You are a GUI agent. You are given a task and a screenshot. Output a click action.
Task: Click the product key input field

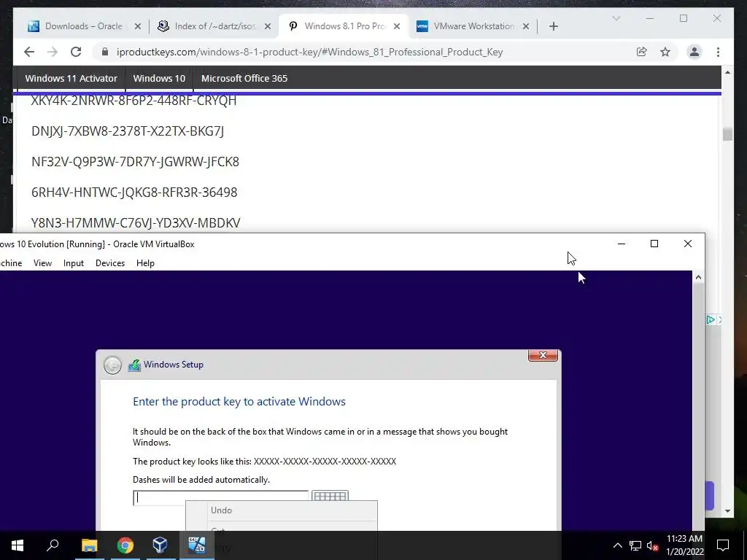220,497
